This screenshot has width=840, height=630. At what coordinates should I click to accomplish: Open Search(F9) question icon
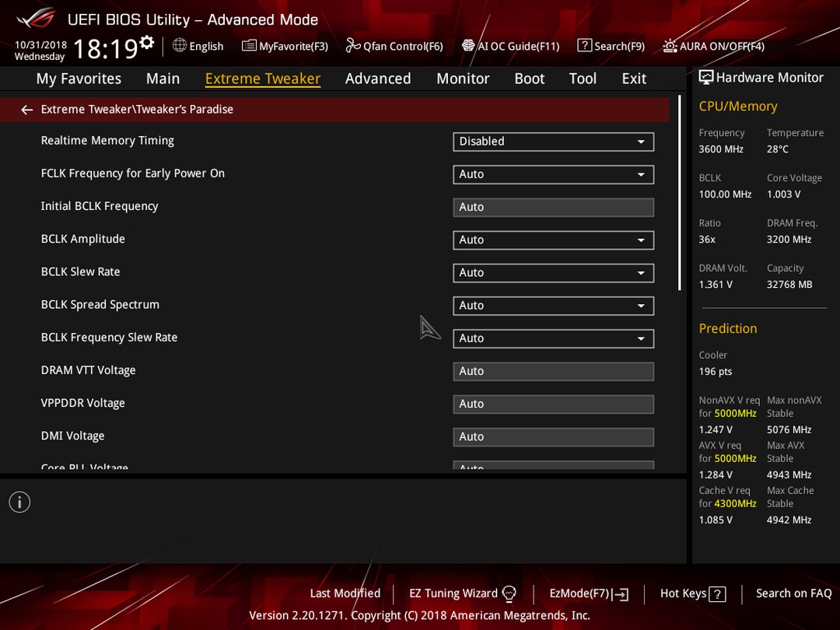coord(584,46)
